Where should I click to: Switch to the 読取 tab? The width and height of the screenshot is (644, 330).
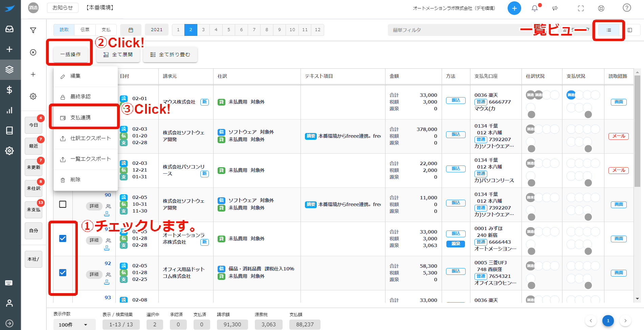[x=64, y=30]
